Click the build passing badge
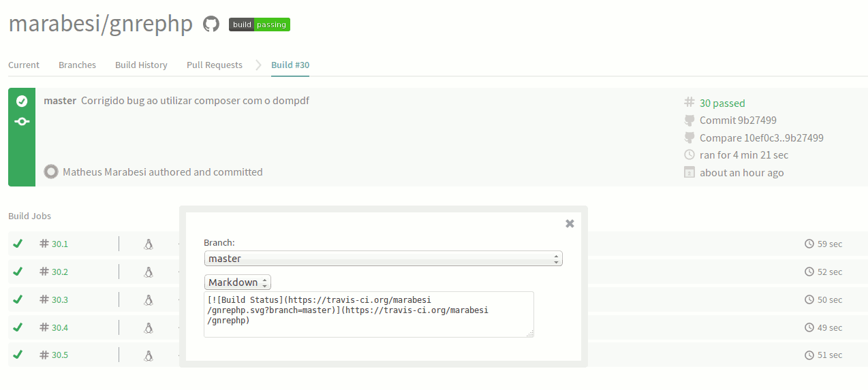Screen dimensions: 868x390 [260, 25]
